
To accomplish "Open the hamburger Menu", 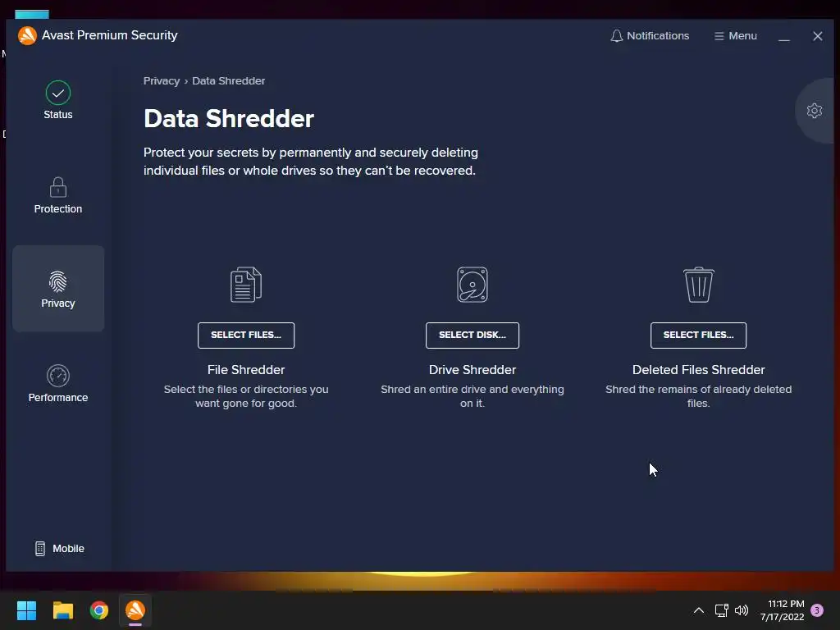I will pyautogui.click(x=736, y=36).
